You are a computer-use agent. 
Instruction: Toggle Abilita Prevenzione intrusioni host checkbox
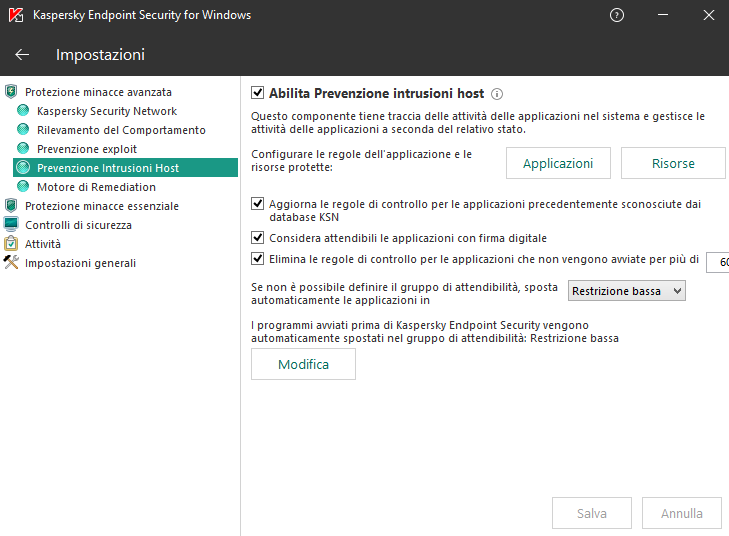pos(258,93)
